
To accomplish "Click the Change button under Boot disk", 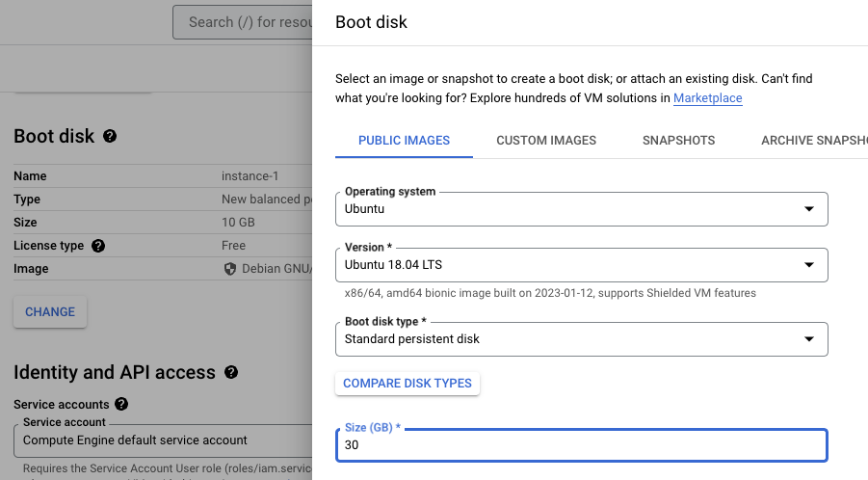I will [x=50, y=312].
